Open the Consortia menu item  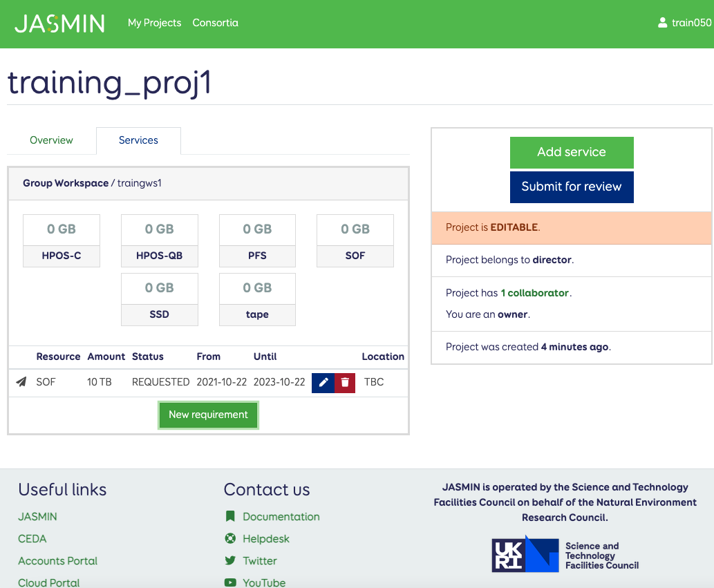(215, 23)
